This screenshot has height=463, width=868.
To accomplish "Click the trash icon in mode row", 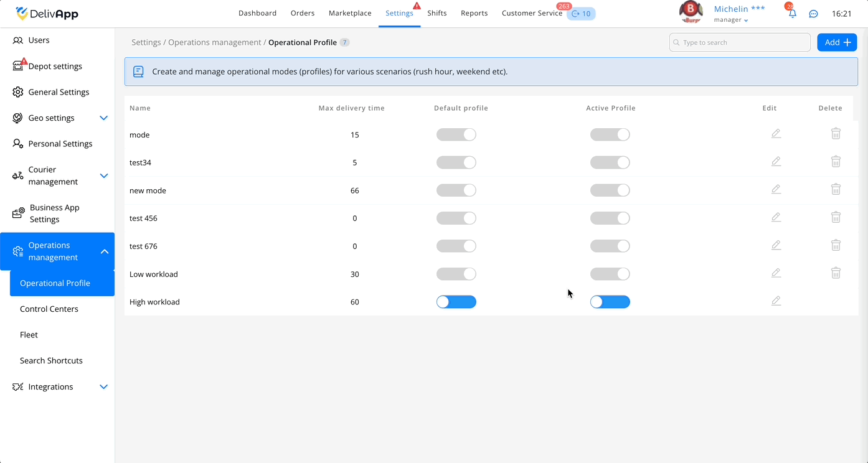I will click(836, 134).
